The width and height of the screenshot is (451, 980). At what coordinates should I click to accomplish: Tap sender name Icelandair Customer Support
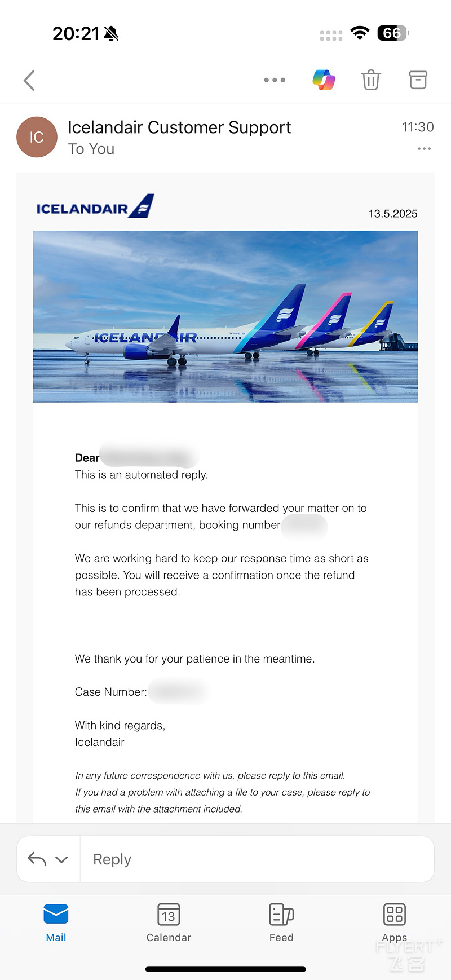point(179,127)
